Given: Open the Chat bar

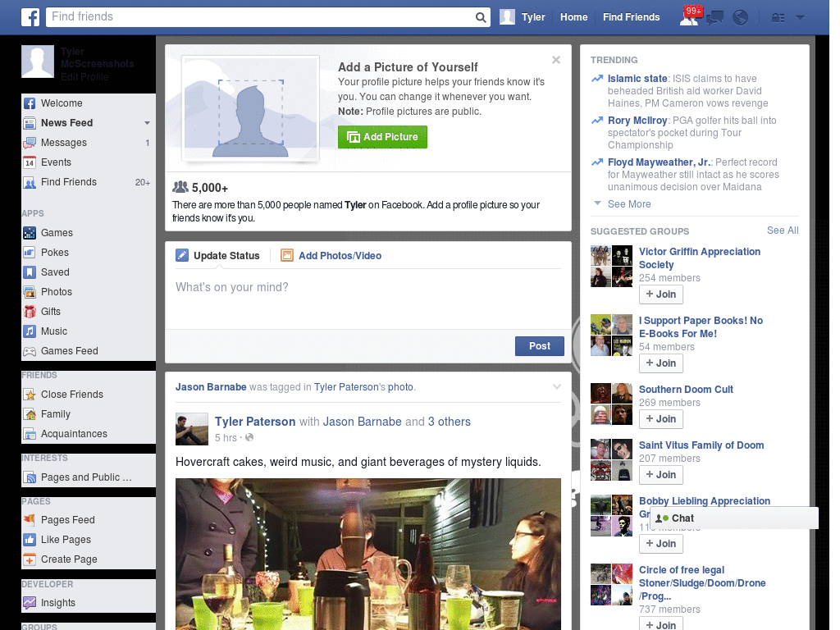Looking at the screenshot, I should 734,518.
